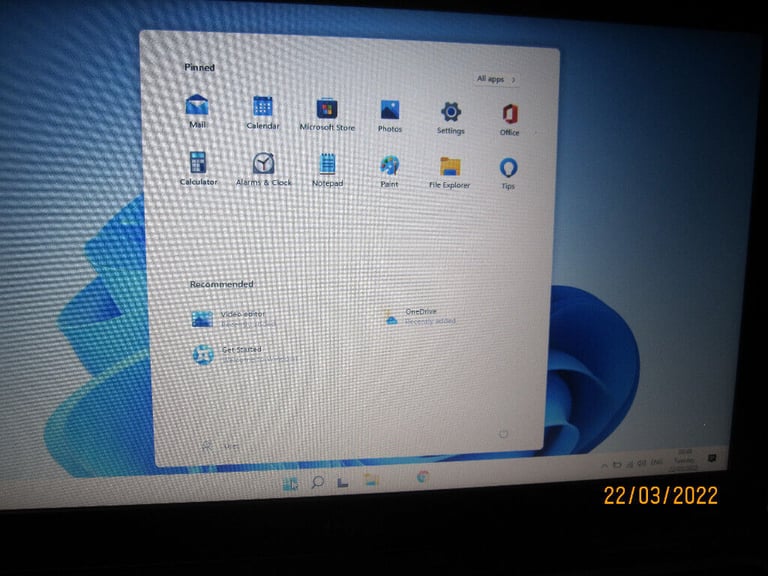
Task: Open the Tips app
Action: pos(508,173)
